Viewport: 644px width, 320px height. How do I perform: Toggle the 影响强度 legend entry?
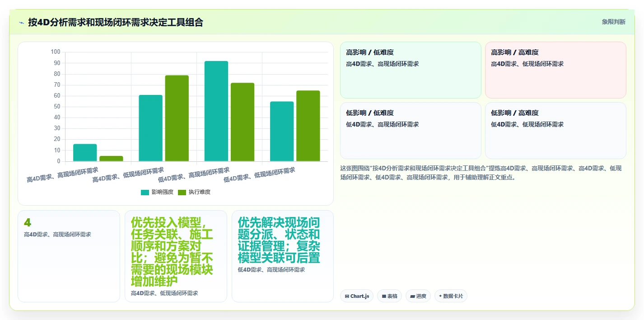(157, 192)
